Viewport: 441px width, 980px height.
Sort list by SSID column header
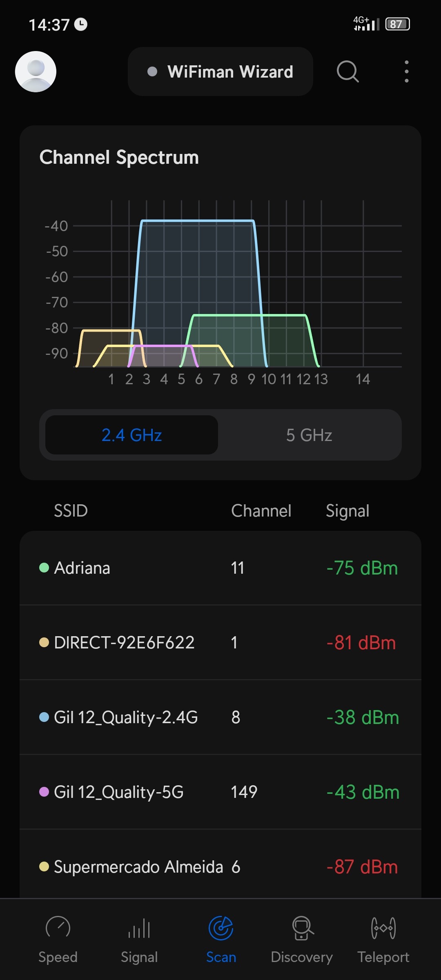point(71,511)
